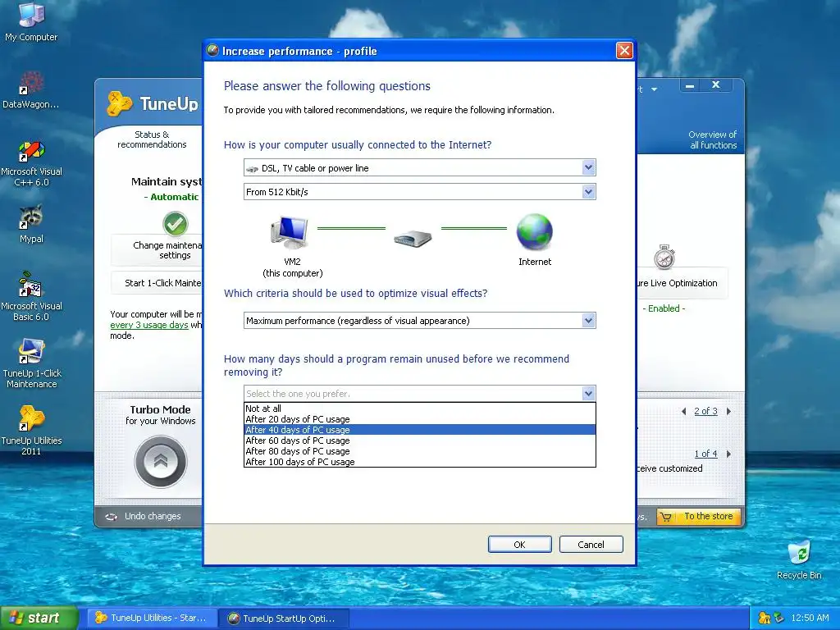Confirm the profile with OK
The width and height of the screenshot is (840, 630).
(519, 545)
